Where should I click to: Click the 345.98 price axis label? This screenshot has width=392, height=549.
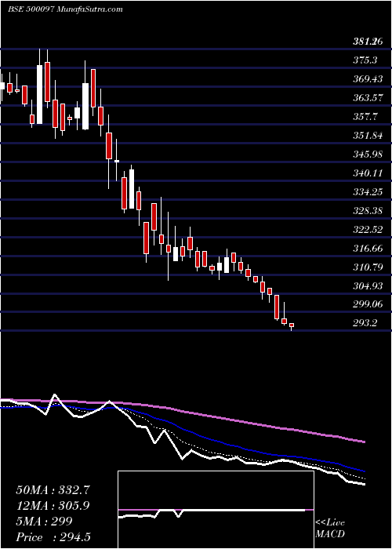coord(368,155)
